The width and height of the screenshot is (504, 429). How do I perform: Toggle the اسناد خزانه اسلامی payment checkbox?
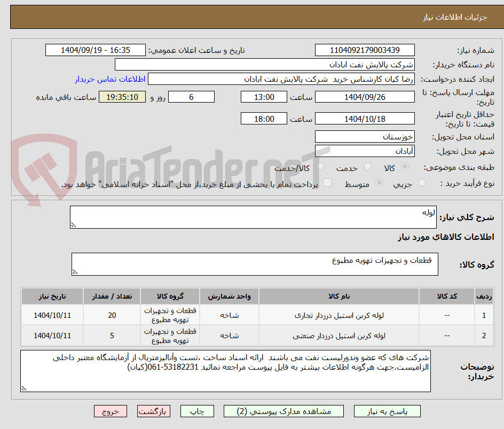click(x=327, y=182)
